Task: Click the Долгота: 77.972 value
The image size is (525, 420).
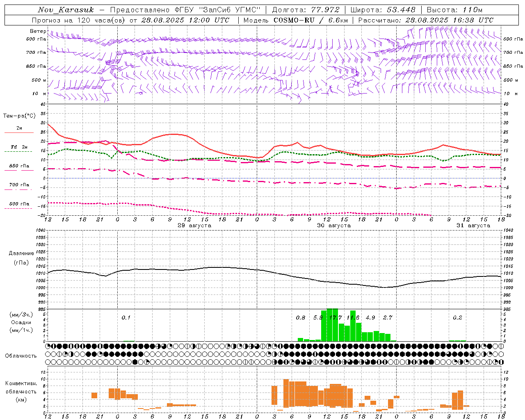Action: (x=306, y=10)
